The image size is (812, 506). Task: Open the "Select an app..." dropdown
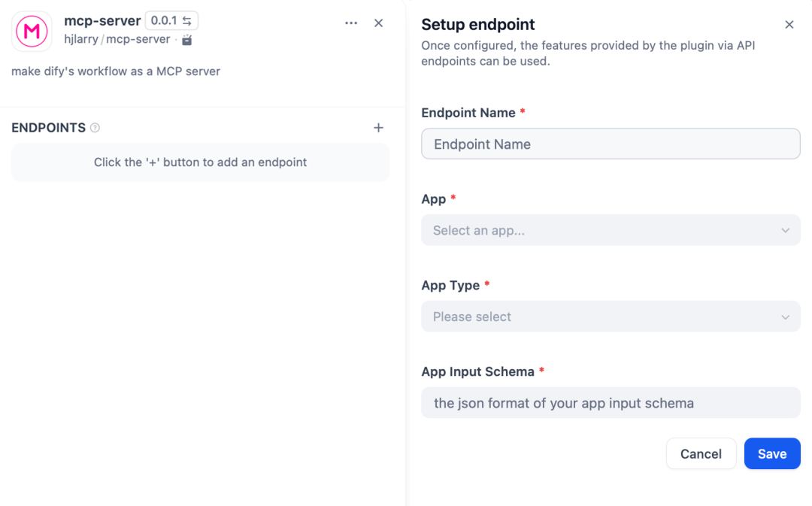pyautogui.click(x=611, y=230)
